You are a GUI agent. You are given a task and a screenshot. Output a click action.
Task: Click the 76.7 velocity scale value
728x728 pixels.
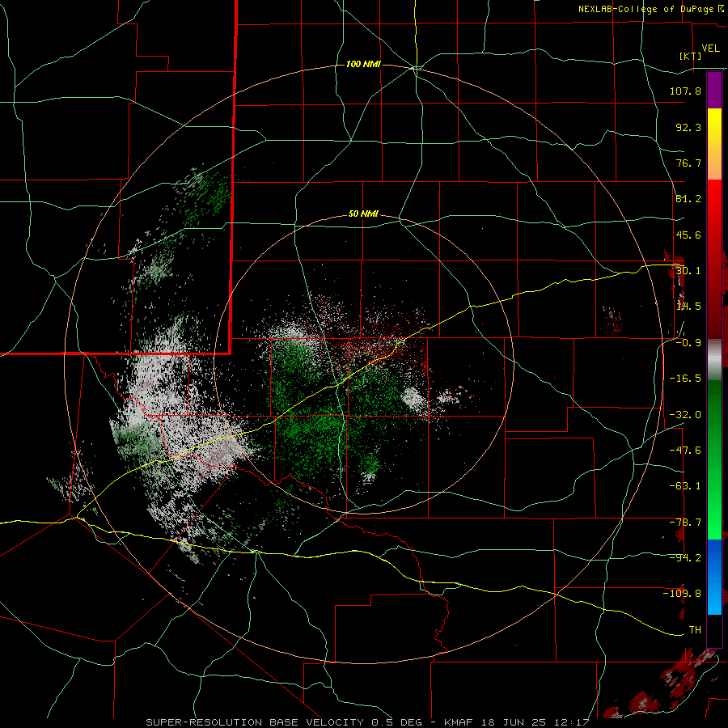pos(688,163)
